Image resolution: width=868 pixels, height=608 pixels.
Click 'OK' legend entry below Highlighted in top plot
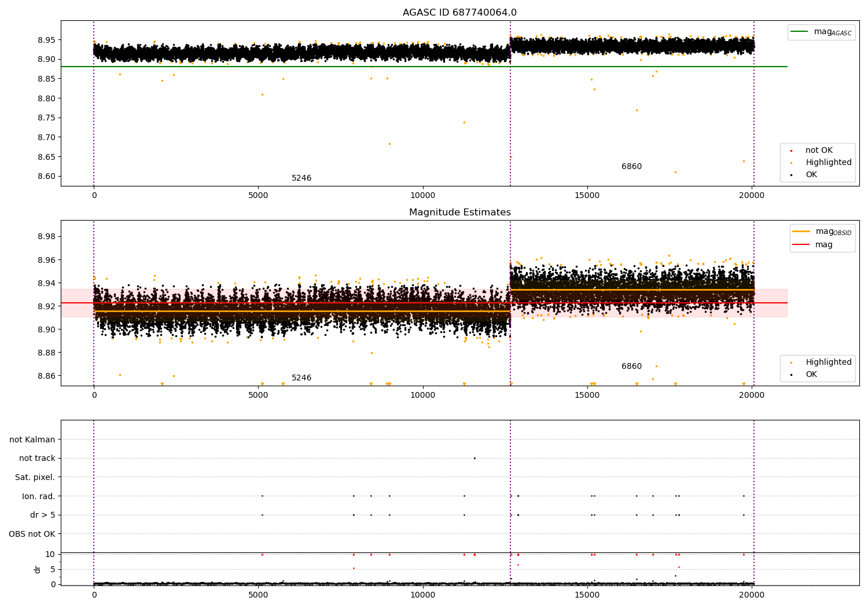pyautogui.click(x=811, y=175)
